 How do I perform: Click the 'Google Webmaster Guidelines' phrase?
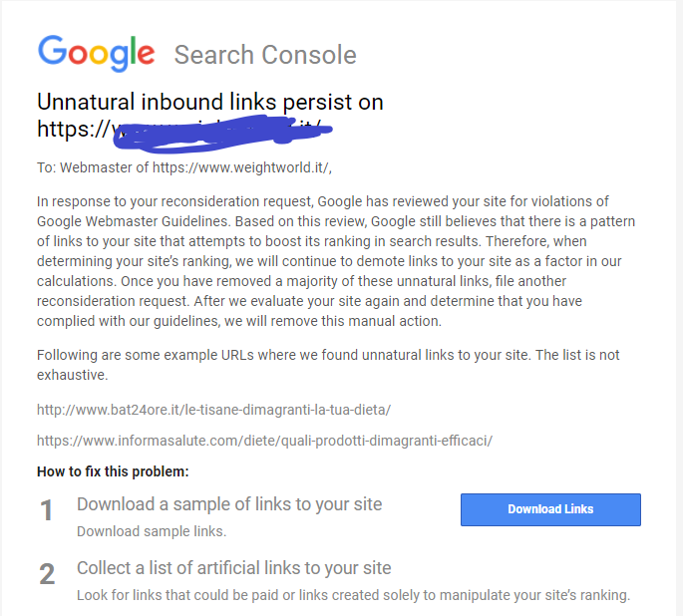pos(127,219)
